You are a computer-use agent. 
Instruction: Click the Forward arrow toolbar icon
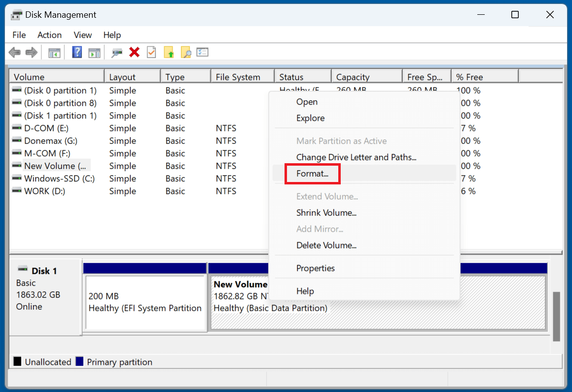32,52
